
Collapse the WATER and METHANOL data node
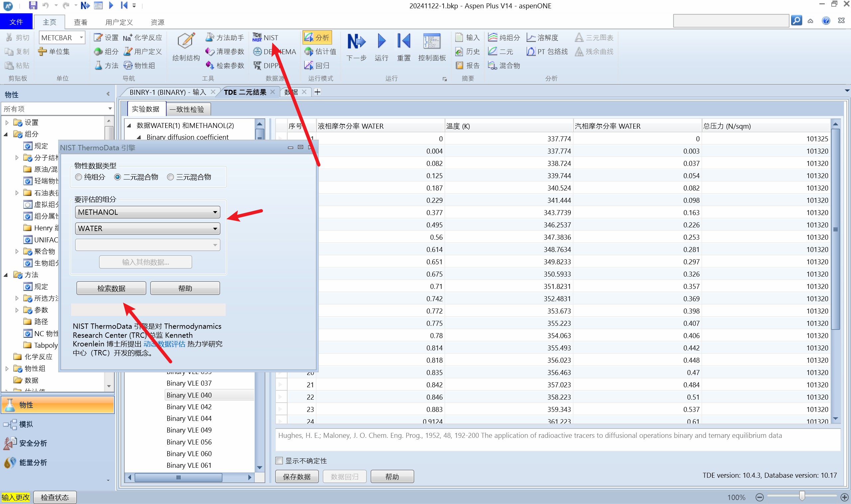pos(129,126)
